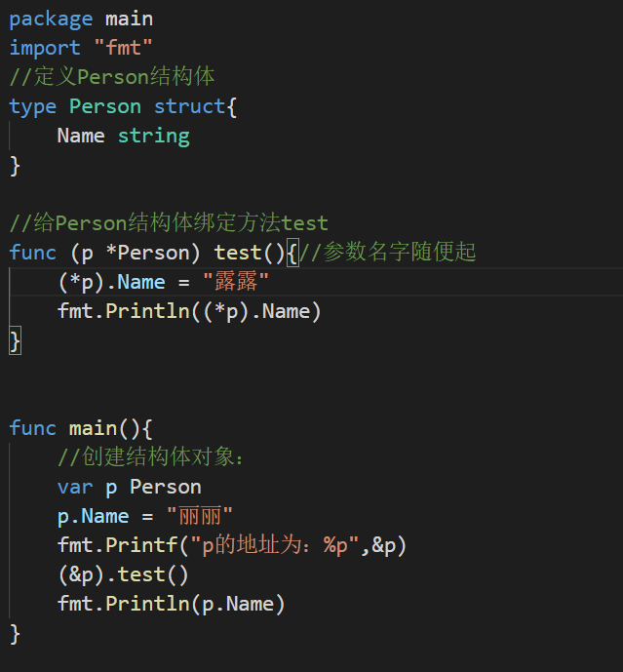Click highlighted closing brace of test method
This screenshot has height=672, width=623.
point(15,341)
